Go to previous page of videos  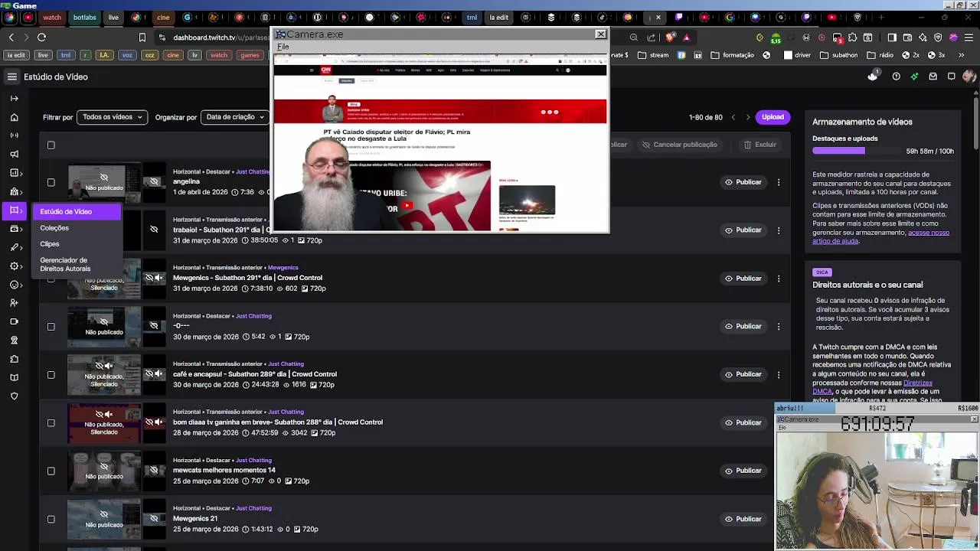click(733, 117)
